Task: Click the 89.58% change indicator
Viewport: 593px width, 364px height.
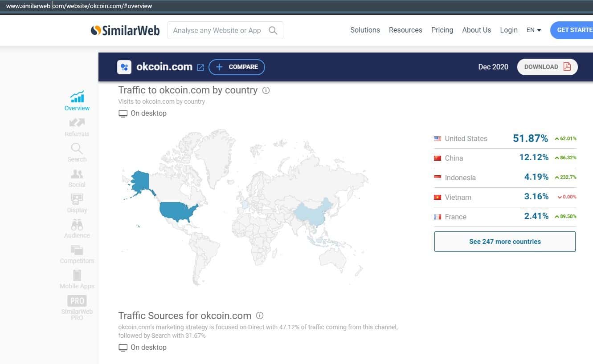Action: tap(565, 217)
